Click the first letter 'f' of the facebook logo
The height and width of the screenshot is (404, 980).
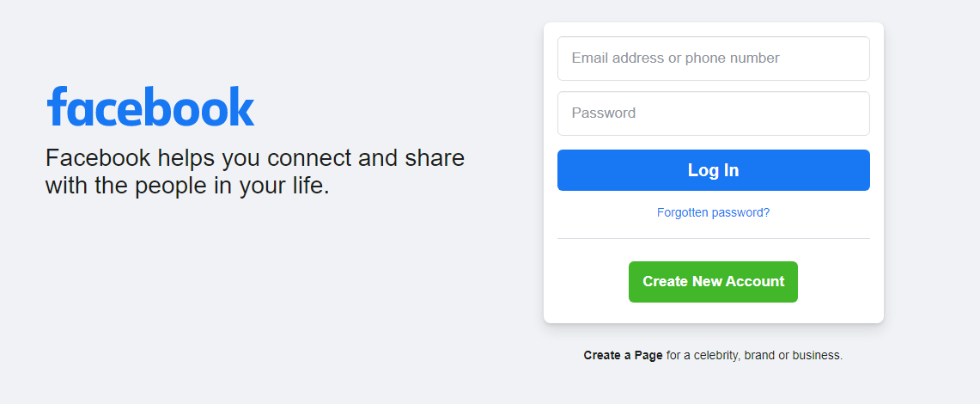click(x=57, y=107)
